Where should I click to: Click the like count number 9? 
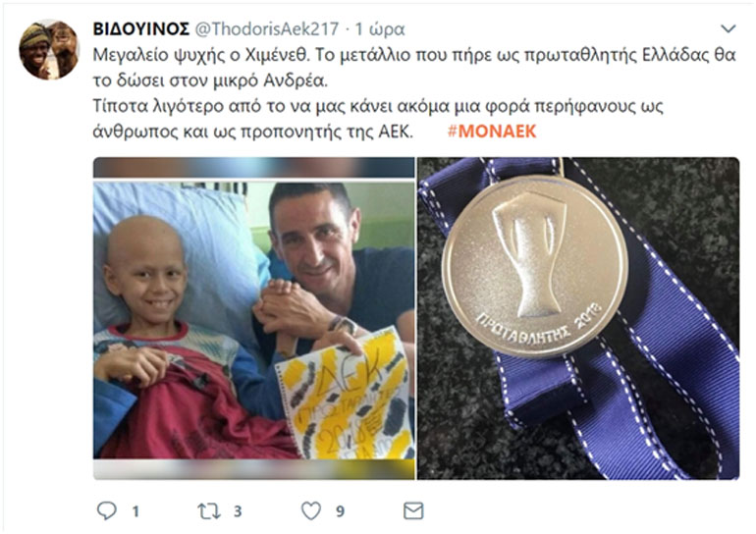pos(341,511)
